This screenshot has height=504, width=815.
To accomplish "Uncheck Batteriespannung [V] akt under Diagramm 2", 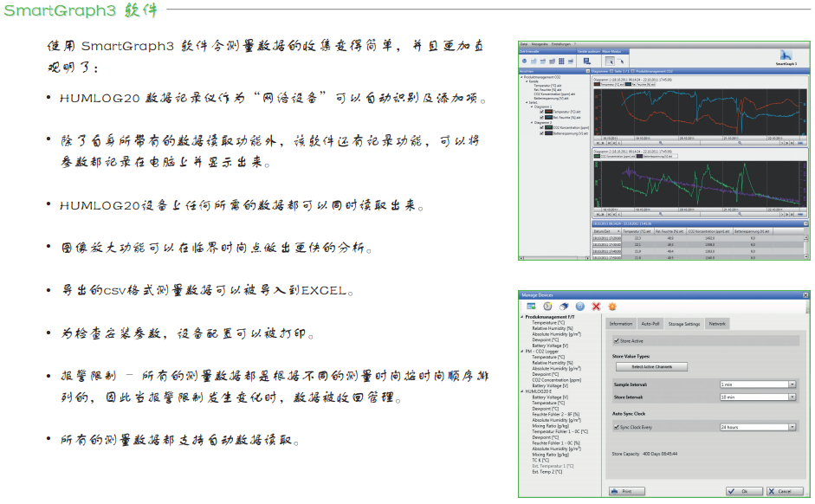I will (541, 133).
